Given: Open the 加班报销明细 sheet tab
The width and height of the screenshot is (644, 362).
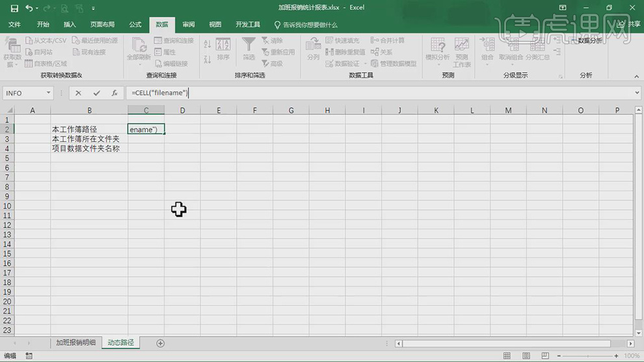Looking at the screenshot, I should (76, 343).
